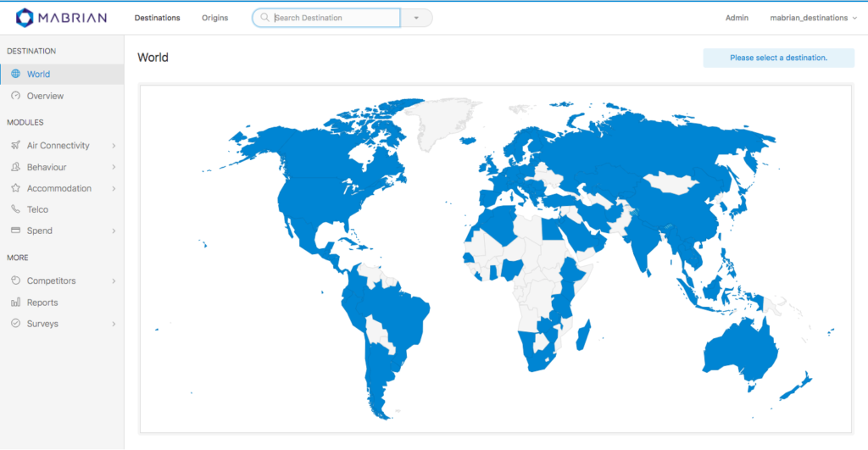Select World in the sidebar
Image resolution: width=868 pixels, height=450 pixels.
pyautogui.click(x=62, y=75)
